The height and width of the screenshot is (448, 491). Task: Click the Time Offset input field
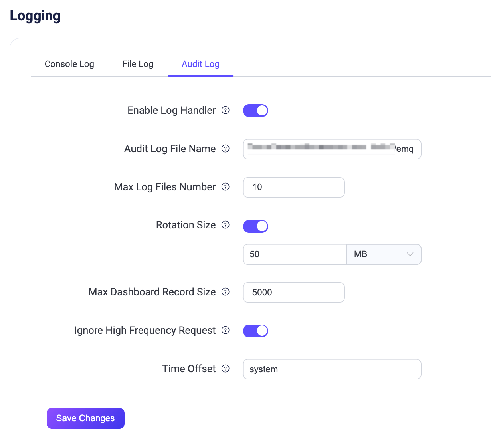click(x=332, y=369)
